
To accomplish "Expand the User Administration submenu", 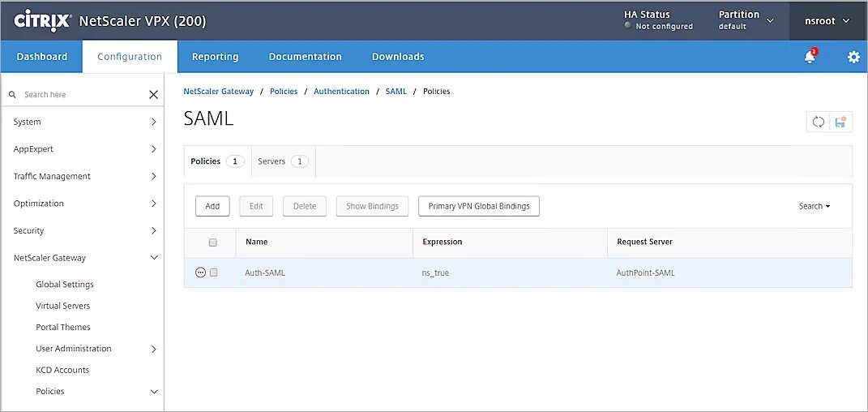I will tap(82, 349).
